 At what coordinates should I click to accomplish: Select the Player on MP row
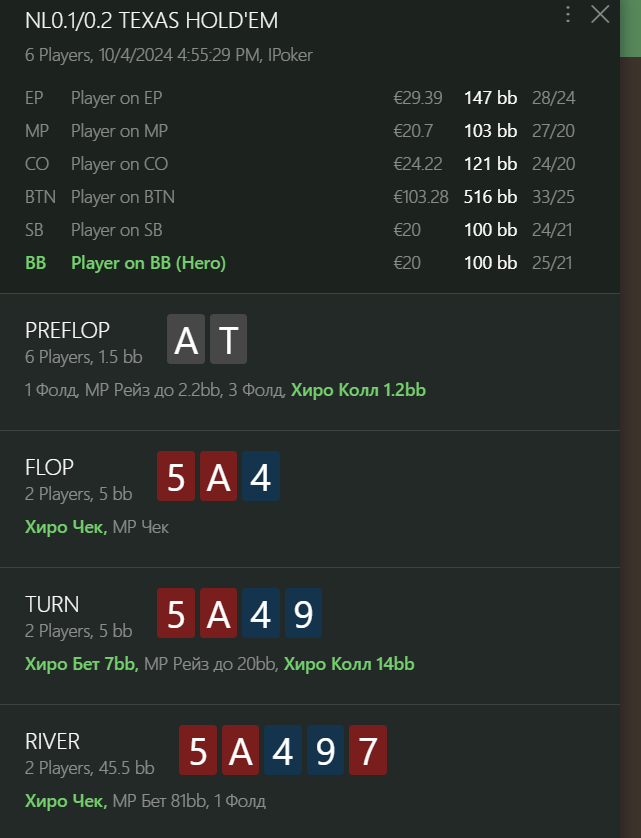coord(119,131)
